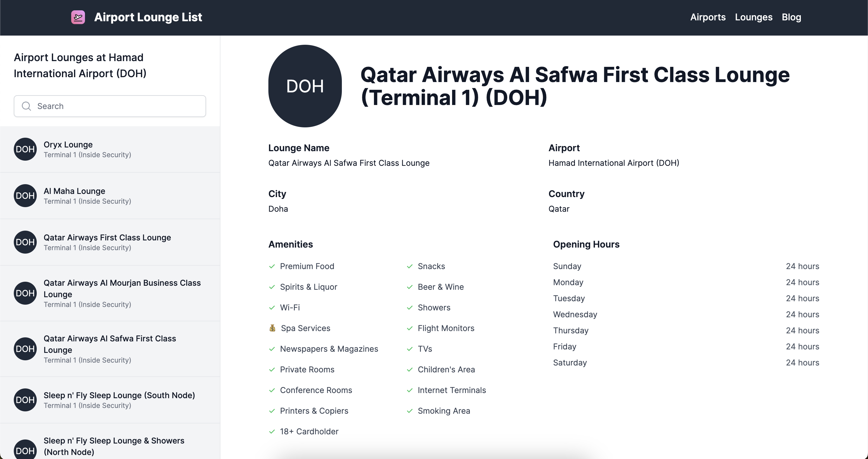Click the DOH circle icon next to Oryx Lounge
This screenshot has height=459, width=868.
pyautogui.click(x=25, y=149)
